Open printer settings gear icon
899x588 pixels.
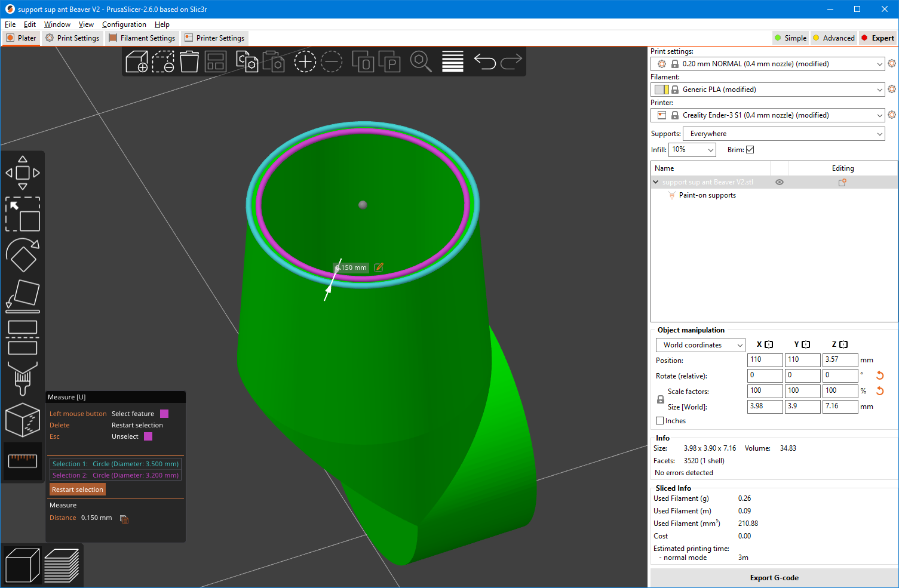click(892, 115)
